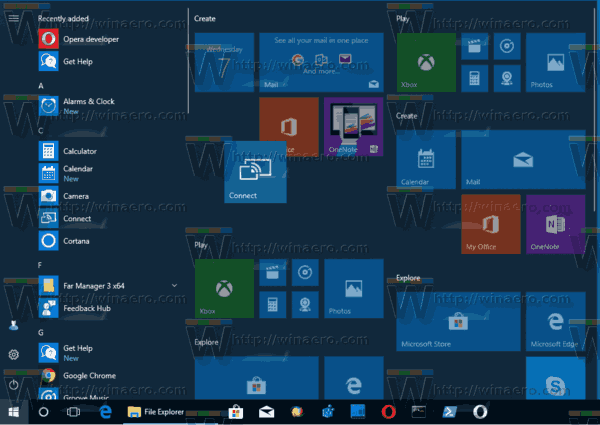This screenshot has height=425, width=600.
Task: Open white Opera developer taskbar icon
Action: (480, 412)
